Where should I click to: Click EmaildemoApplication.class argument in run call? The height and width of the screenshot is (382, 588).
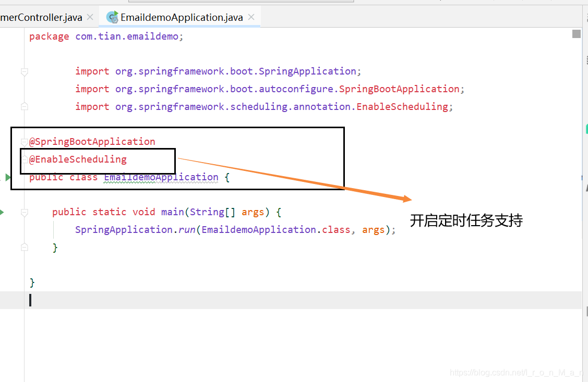click(275, 230)
